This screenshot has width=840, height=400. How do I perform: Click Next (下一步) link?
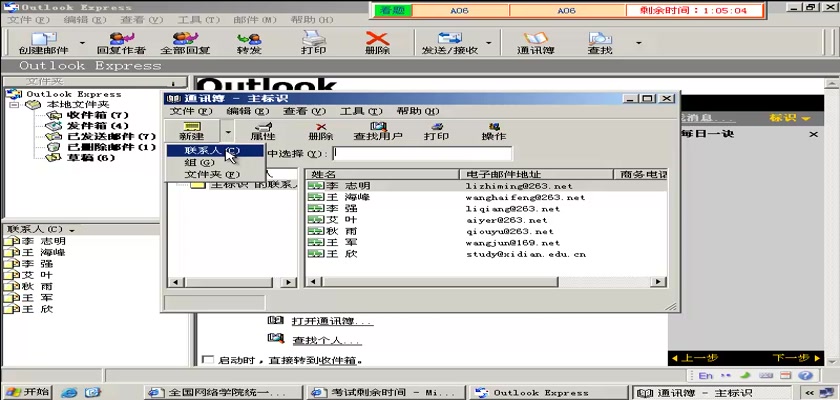click(x=796, y=357)
